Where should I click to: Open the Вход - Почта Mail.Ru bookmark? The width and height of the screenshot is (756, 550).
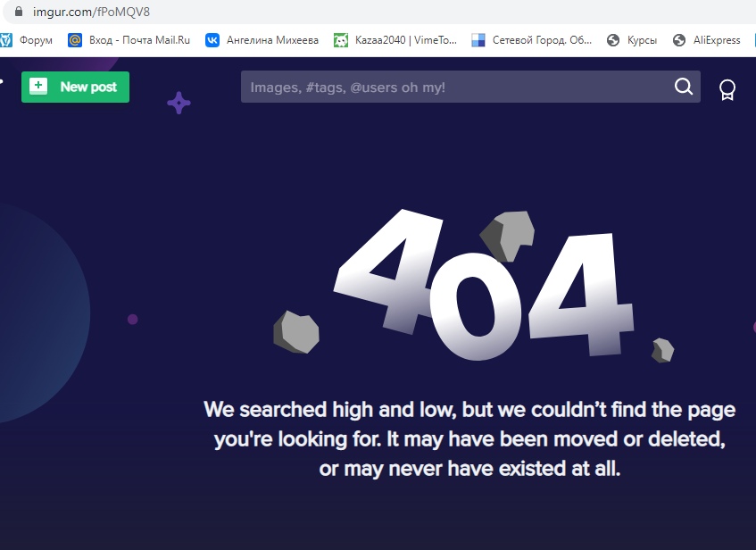coord(129,40)
